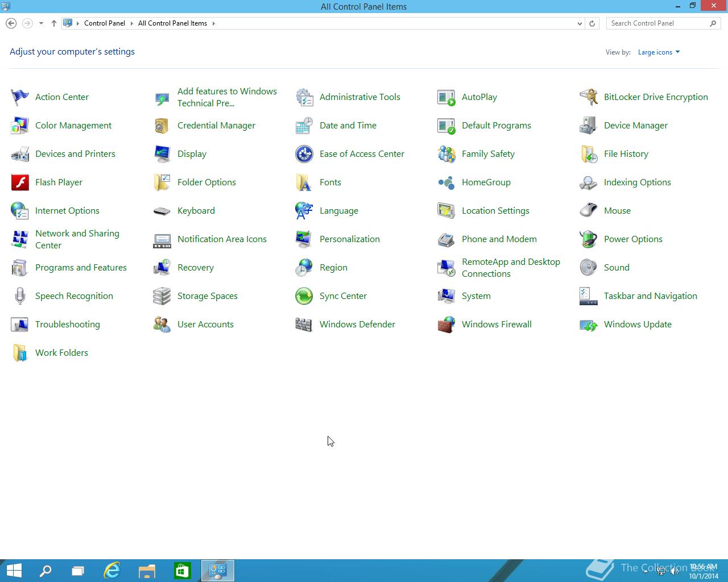Open the Mouse icon
The width and height of the screenshot is (728, 582).
point(589,211)
